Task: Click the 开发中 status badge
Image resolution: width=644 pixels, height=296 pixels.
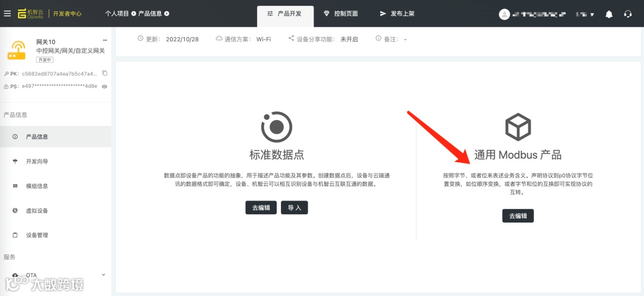Action: [45, 60]
